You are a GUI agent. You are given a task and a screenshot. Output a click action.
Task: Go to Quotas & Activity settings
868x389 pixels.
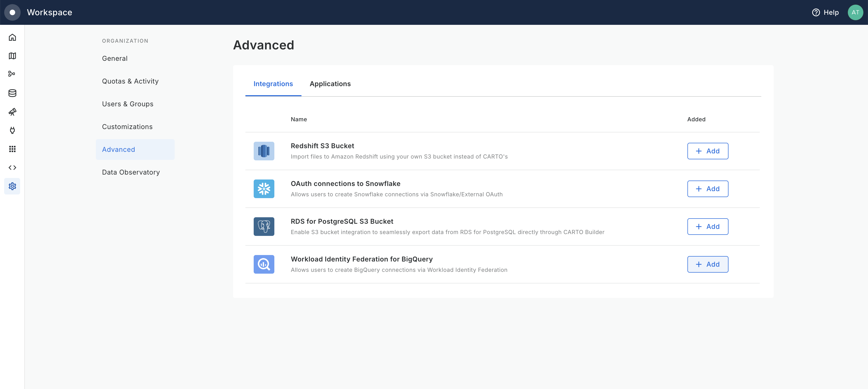point(130,81)
